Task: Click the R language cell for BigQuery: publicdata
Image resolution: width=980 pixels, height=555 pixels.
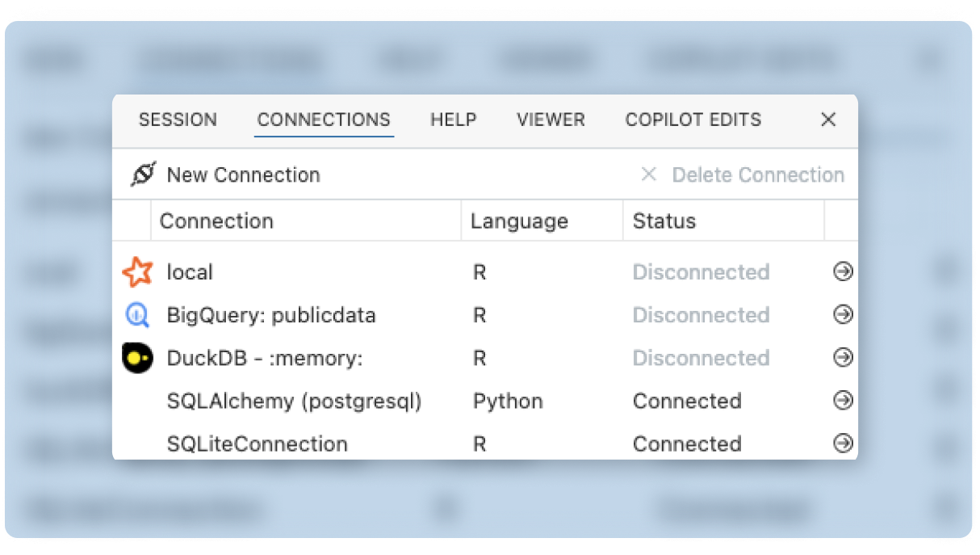Action: coord(480,315)
